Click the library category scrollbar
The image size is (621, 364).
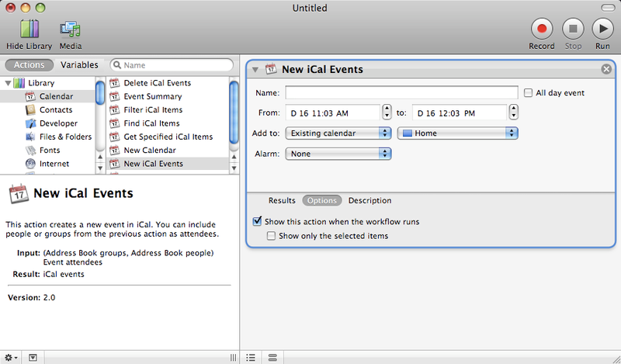(x=100, y=92)
